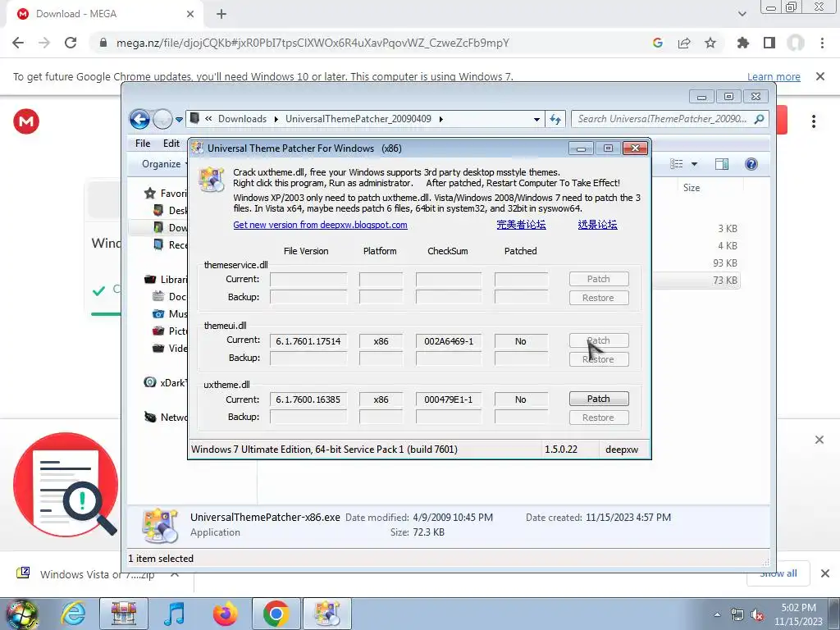840x630 pixels.
Task: Refresh the Explorer folder view
Action: [555, 120]
